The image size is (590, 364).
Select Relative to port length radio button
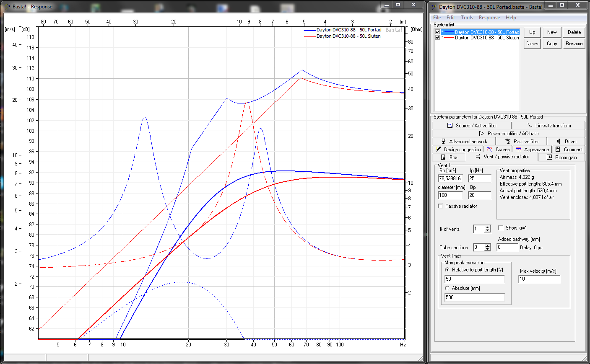pyautogui.click(x=447, y=270)
